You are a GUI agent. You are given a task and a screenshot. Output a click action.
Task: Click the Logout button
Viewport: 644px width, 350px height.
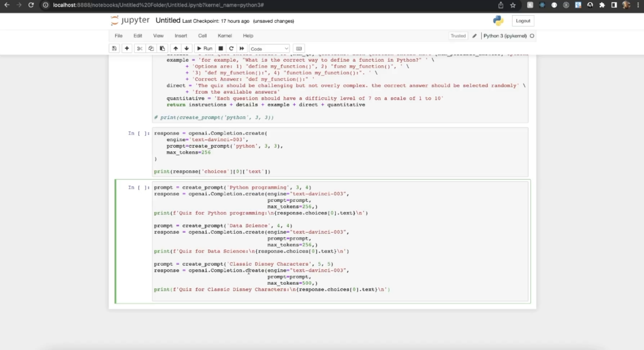pos(523,21)
